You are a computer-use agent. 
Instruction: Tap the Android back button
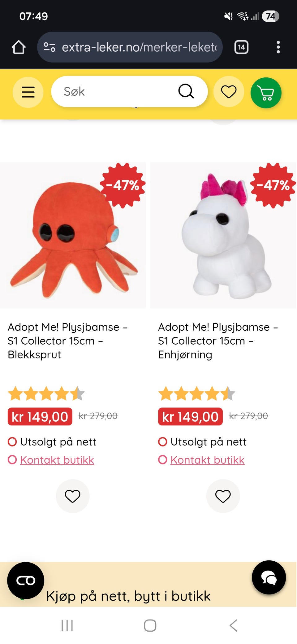[x=234, y=625]
